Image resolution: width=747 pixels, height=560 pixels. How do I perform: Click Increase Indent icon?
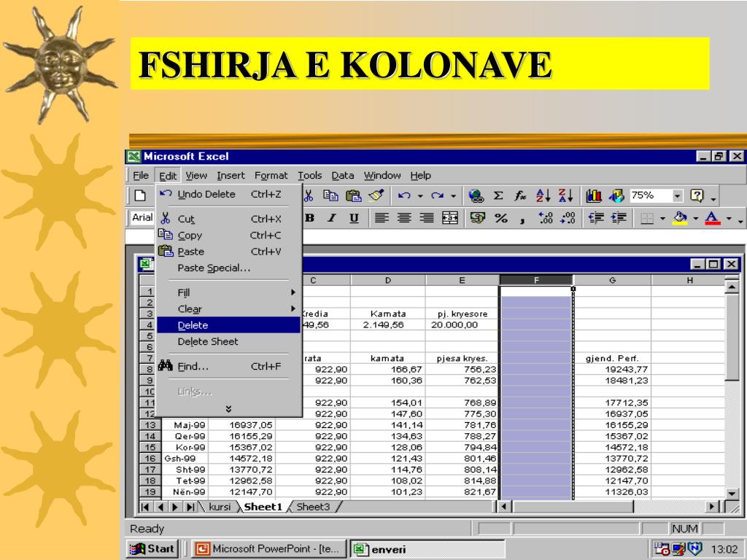coord(619,218)
